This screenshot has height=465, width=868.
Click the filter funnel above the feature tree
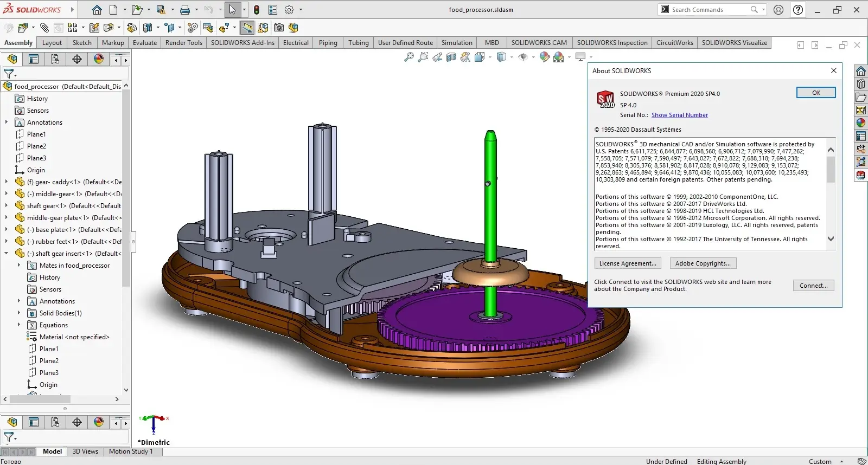pyautogui.click(x=9, y=73)
